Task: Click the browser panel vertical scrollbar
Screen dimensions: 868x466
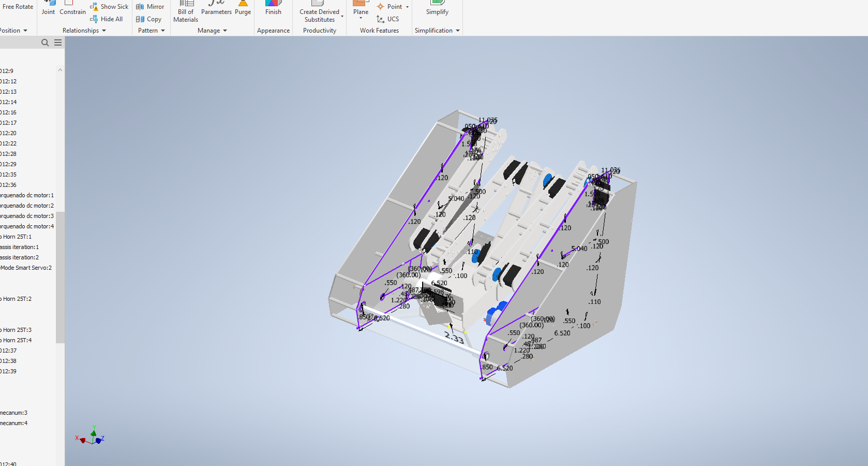Action: [x=60, y=277]
